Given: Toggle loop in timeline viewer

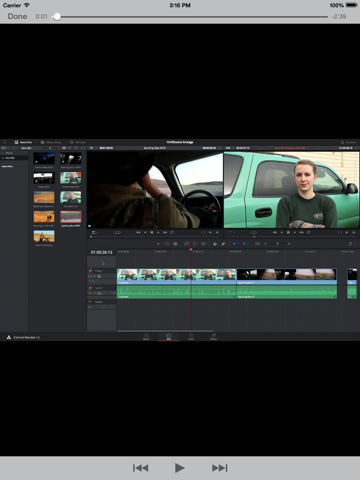Looking at the screenshot, I should [309, 232].
